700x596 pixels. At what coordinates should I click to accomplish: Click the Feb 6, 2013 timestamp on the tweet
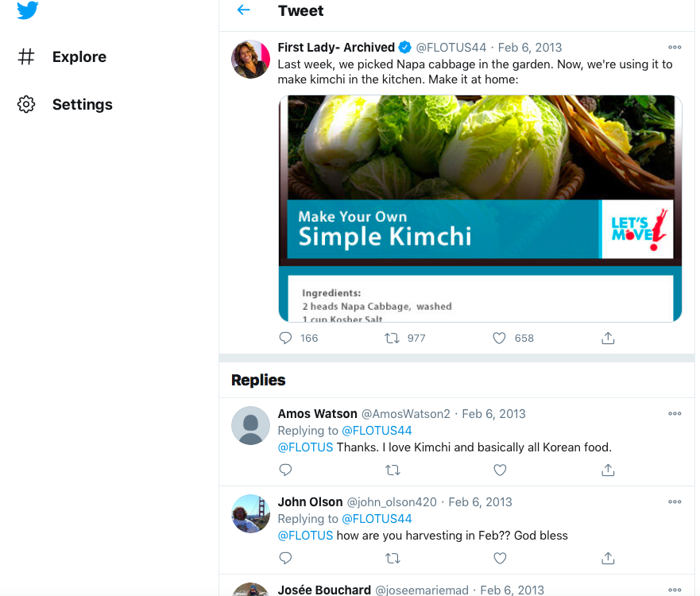[x=529, y=47]
